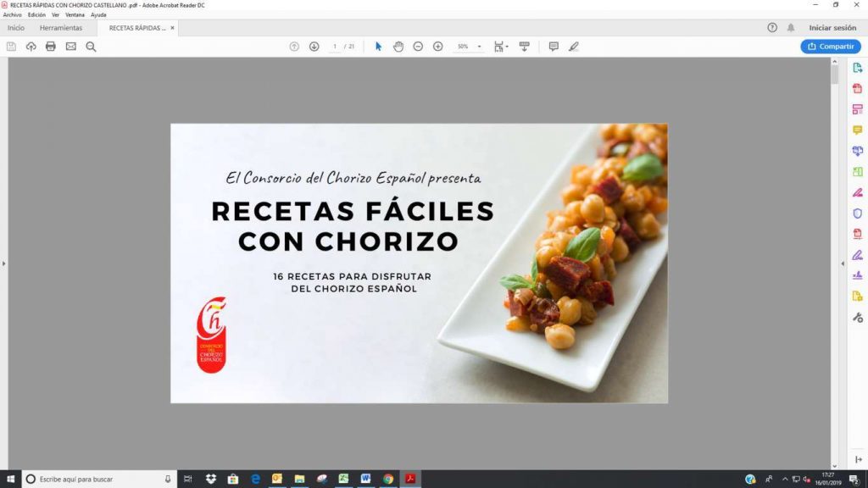Click Iniciar sesión link

[x=832, y=28]
